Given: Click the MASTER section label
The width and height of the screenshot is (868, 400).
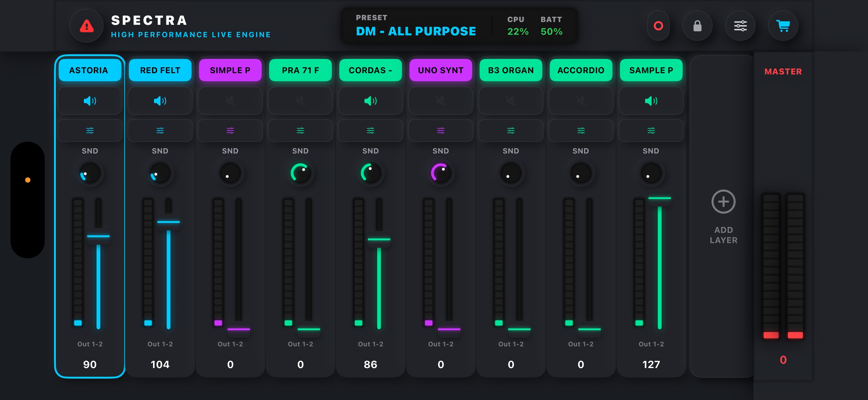Looking at the screenshot, I should click(x=783, y=71).
